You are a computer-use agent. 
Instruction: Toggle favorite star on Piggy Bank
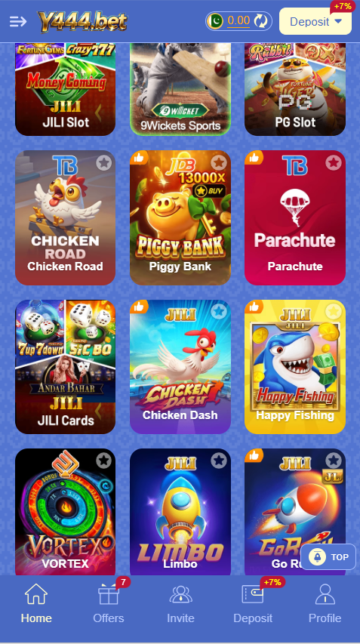pyautogui.click(x=219, y=163)
